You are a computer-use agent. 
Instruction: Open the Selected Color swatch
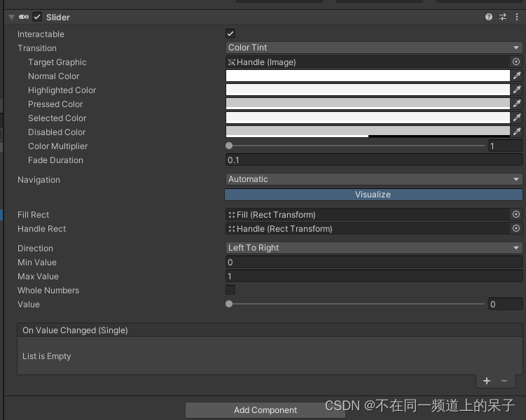pyautogui.click(x=368, y=118)
